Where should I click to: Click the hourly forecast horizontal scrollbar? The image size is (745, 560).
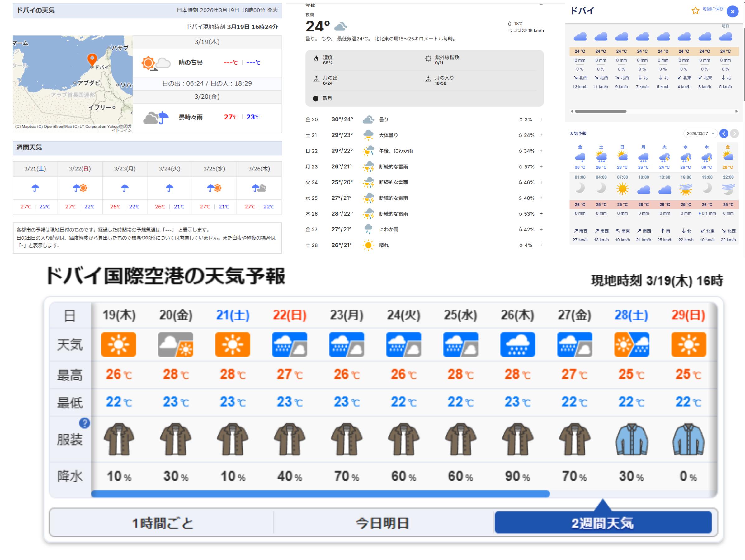tap(600, 111)
